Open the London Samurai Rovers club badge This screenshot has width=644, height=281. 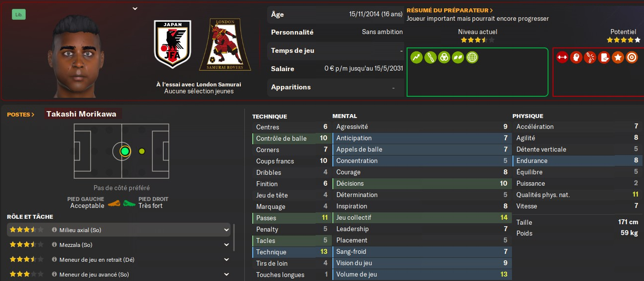[225, 44]
